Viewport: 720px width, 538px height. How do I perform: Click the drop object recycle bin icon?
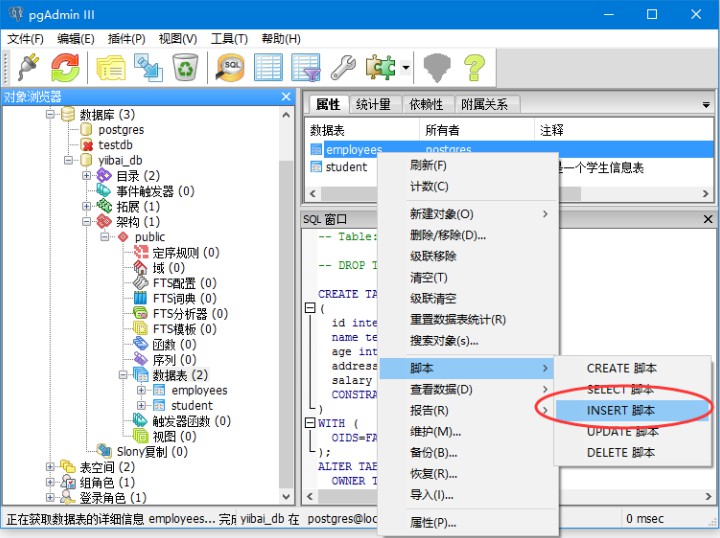click(x=185, y=67)
